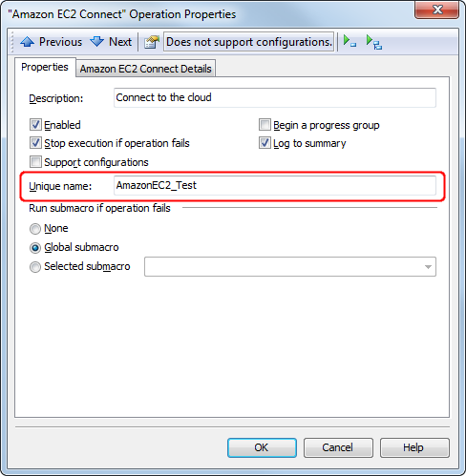Image resolution: width=466 pixels, height=476 pixels.
Task: Run from this operation onward icon
Action: pos(373,42)
